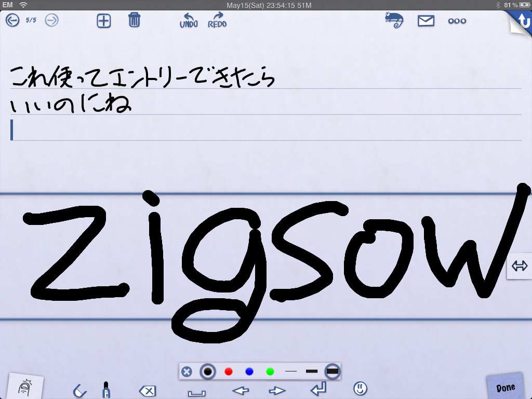Select the red pen color
532x399 pixels.
(x=229, y=371)
